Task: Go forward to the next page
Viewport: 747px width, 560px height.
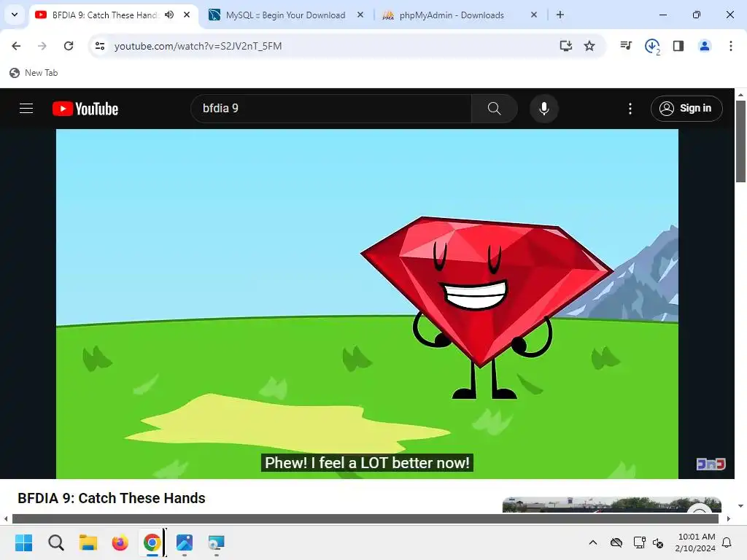Action: [42, 46]
